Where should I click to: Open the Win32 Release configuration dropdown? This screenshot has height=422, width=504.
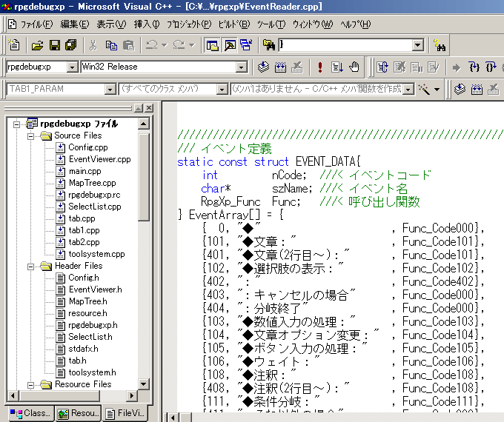click(241, 67)
